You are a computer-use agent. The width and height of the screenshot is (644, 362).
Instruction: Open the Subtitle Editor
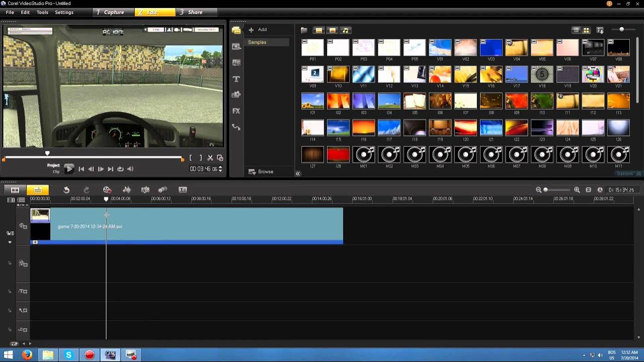(183, 190)
